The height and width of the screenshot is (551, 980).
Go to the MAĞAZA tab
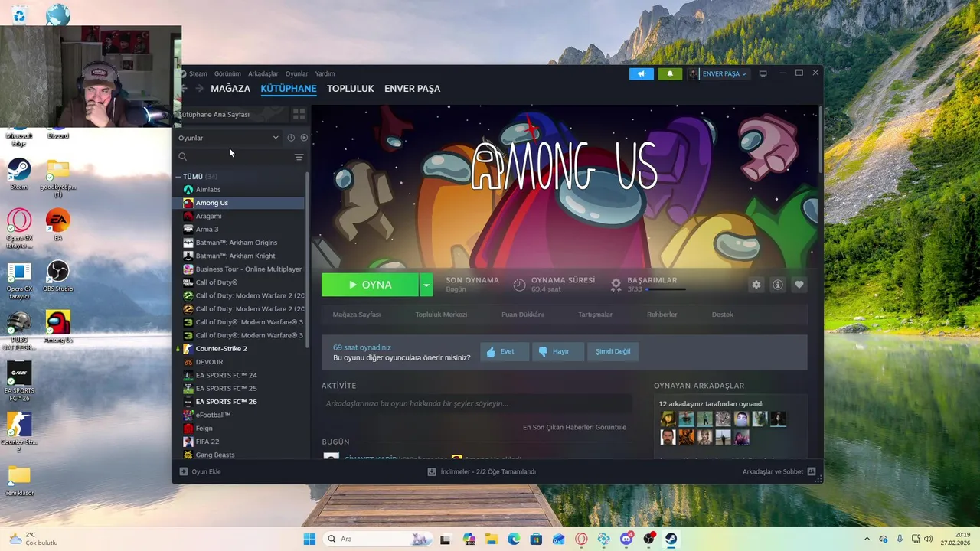[230, 89]
